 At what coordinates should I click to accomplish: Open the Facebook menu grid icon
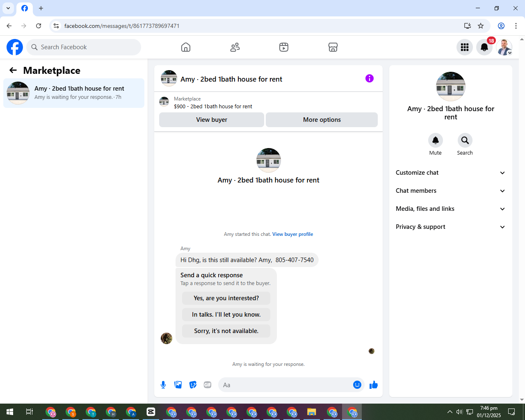coord(465,47)
